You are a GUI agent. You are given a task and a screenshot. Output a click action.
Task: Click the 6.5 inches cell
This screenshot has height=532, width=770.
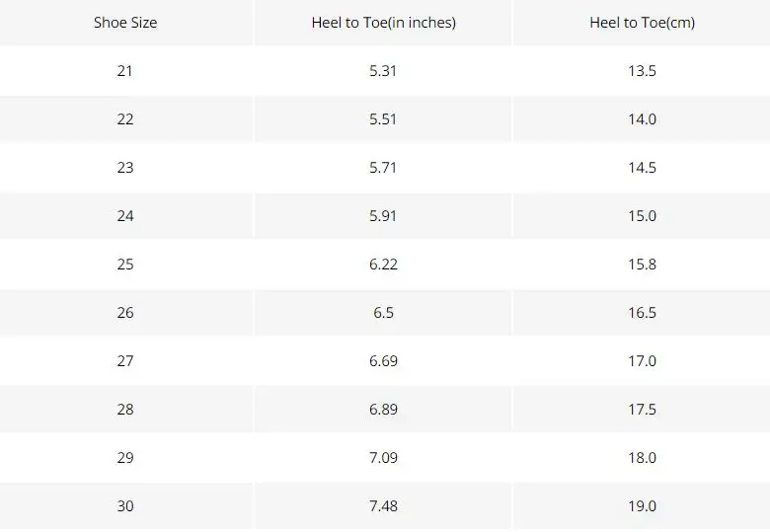[x=383, y=313]
